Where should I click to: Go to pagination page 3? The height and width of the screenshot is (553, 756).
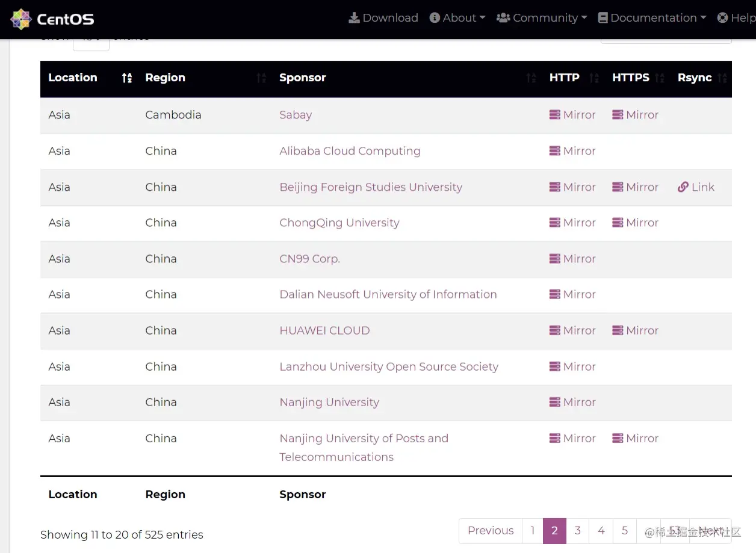(x=578, y=531)
